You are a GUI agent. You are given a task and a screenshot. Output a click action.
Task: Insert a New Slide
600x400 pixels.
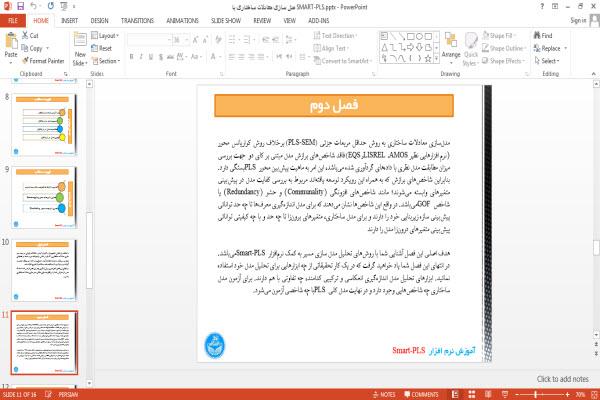(80, 49)
